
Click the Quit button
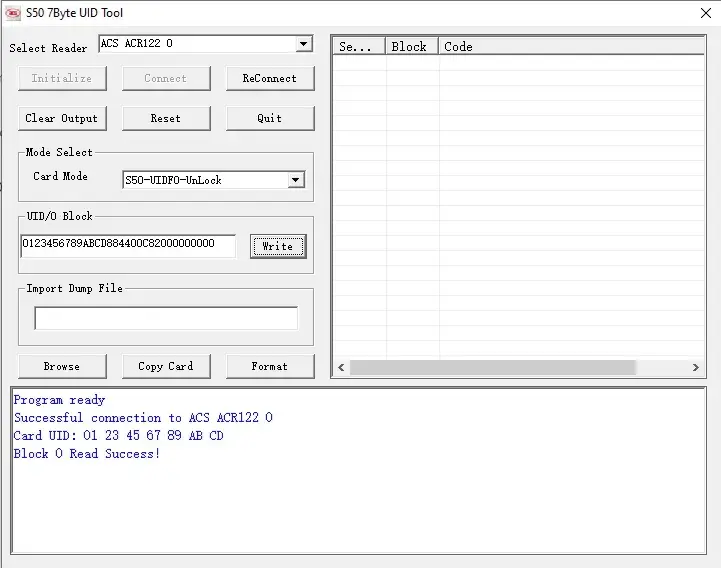(x=269, y=118)
